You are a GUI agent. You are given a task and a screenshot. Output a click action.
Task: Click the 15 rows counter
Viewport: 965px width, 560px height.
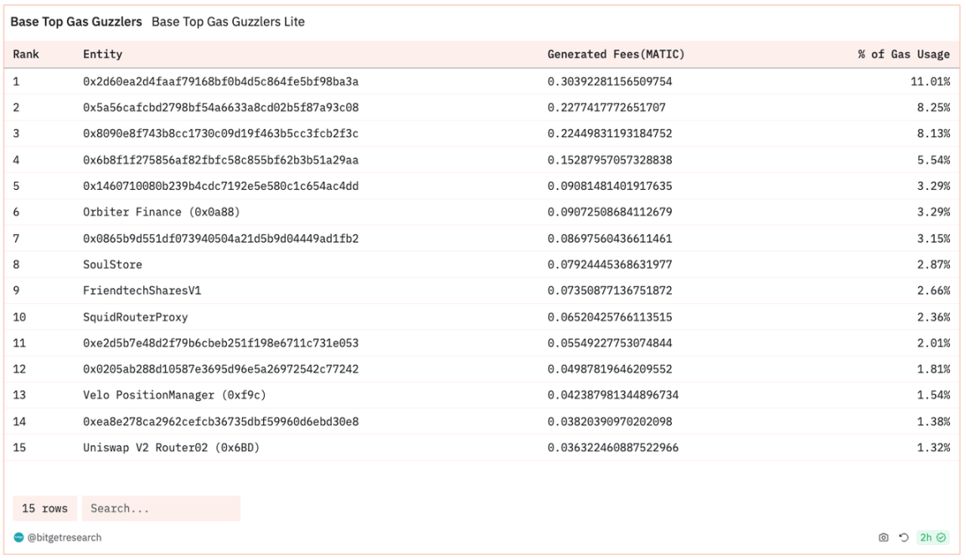pos(45,508)
